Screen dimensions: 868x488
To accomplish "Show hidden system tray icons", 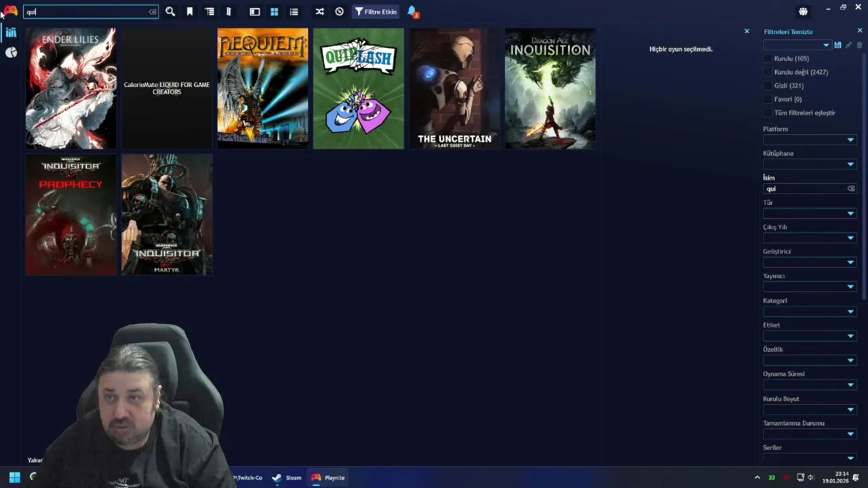I will [x=757, y=477].
